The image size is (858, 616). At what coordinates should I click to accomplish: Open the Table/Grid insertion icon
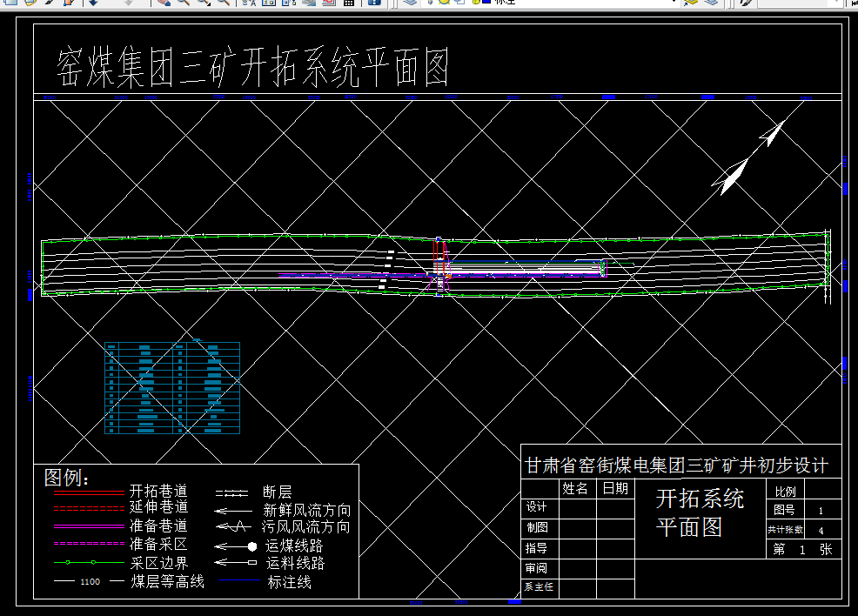tap(349, 4)
